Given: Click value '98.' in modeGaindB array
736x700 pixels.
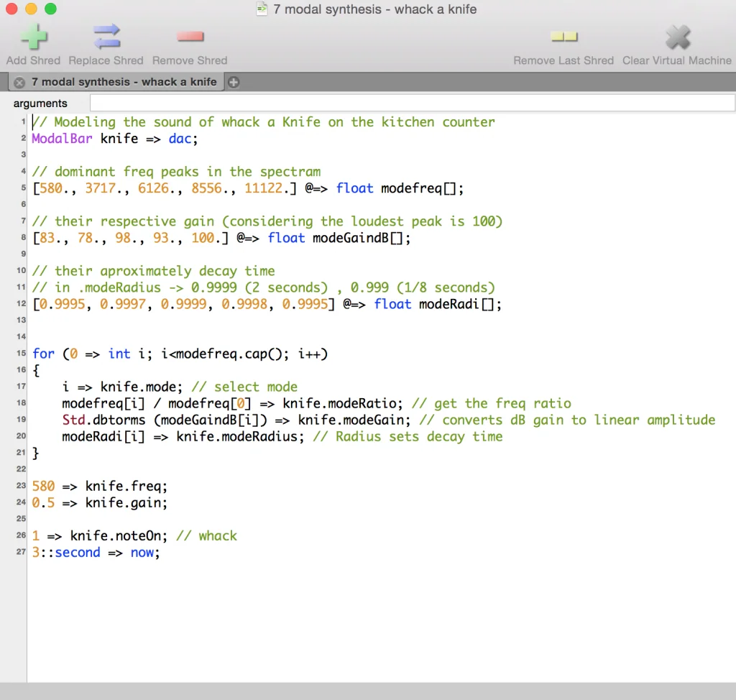Looking at the screenshot, I should click(x=126, y=238).
